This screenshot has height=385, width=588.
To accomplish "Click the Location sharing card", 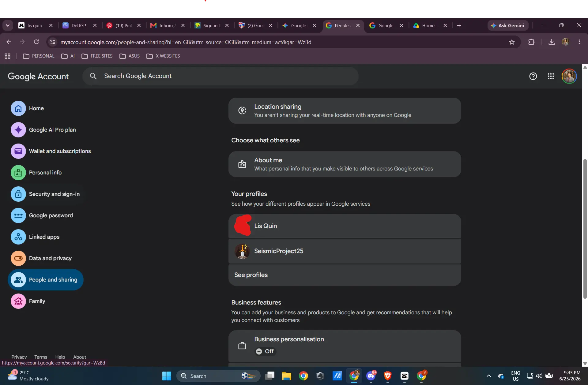I will point(345,111).
